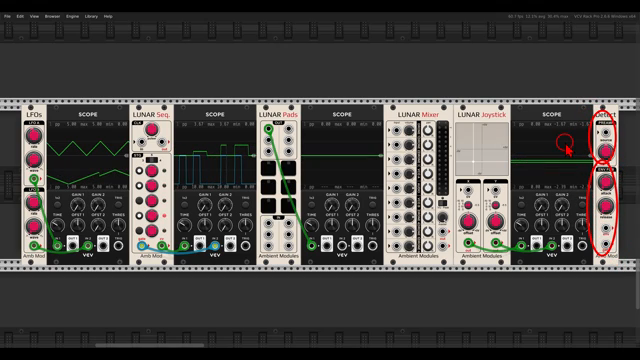Click inside the LUNAR Joystick XY pad
This screenshot has height=360, width=640.
pyautogui.click(x=482, y=149)
